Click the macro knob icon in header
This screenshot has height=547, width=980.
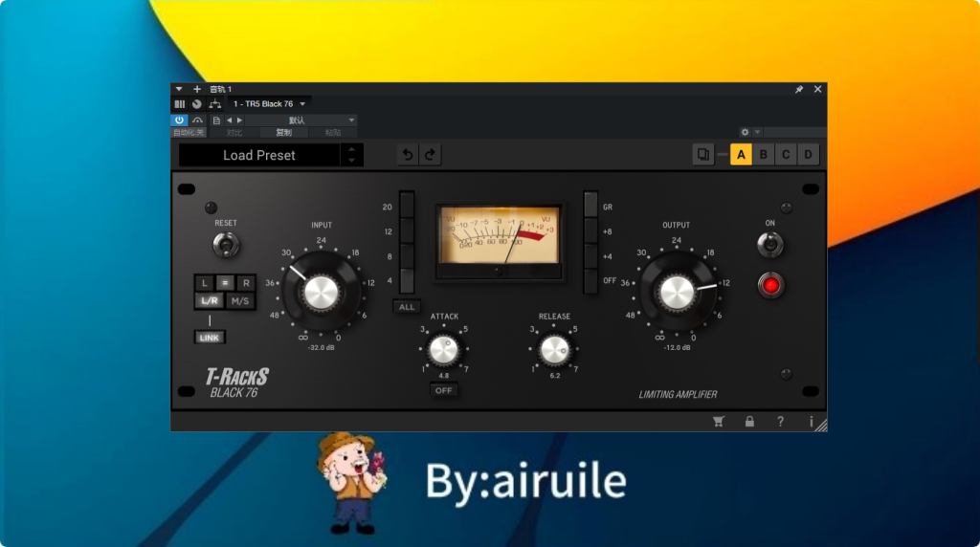click(x=197, y=104)
